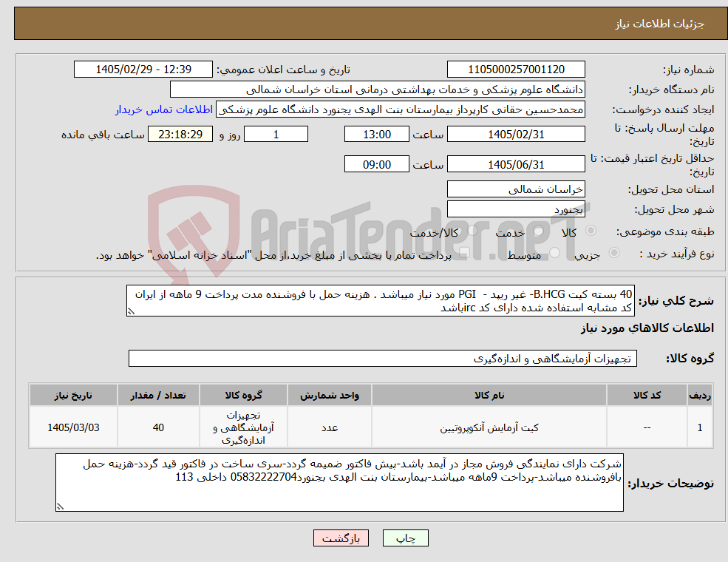This screenshot has width=728, height=562.
Task: Click the general need description text area
Action: coord(380,300)
